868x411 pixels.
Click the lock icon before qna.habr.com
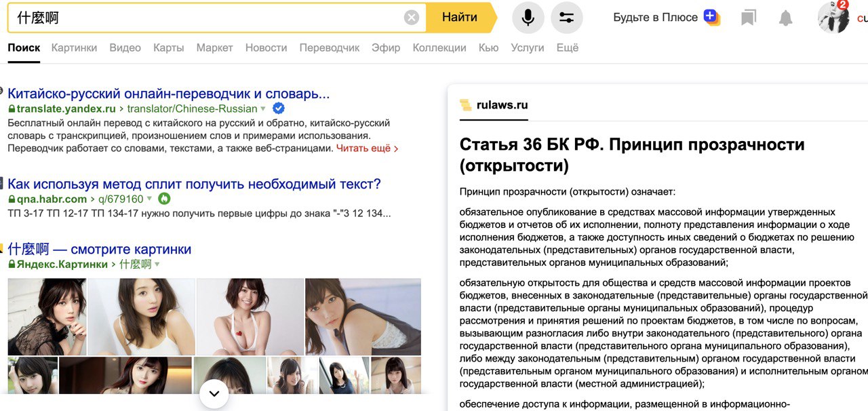point(12,199)
